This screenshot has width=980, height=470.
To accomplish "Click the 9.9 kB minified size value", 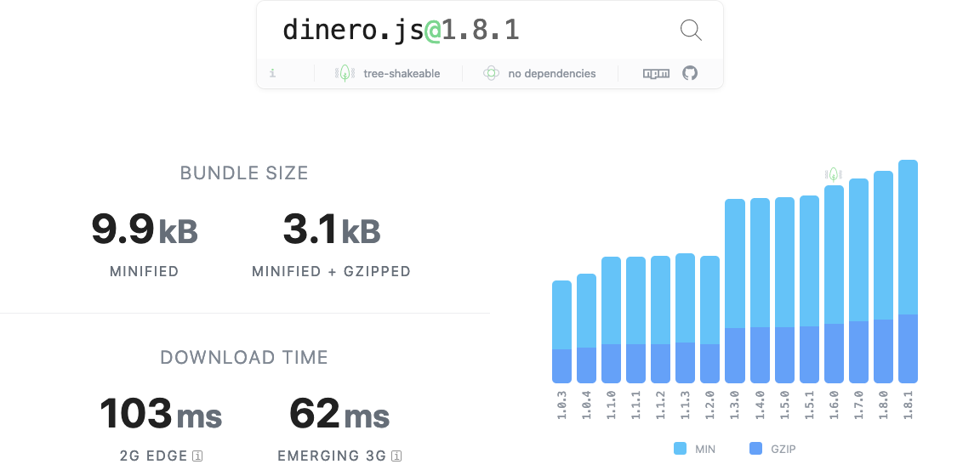I will pyautogui.click(x=145, y=229).
